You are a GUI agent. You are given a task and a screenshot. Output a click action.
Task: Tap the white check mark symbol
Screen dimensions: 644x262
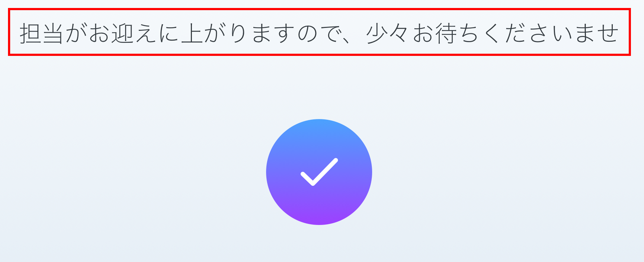click(x=319, y=172)
